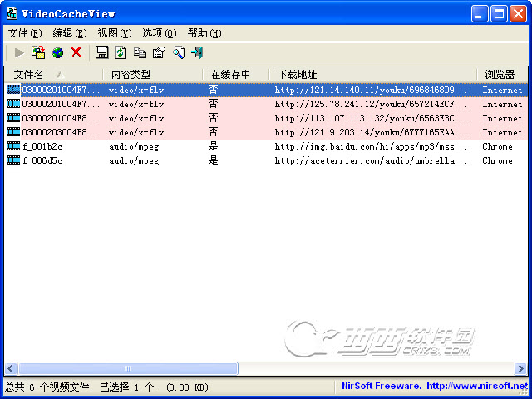Sort by the 浏览器 column header
This screenshot has height=399, width=532.
tap(502, 74)
